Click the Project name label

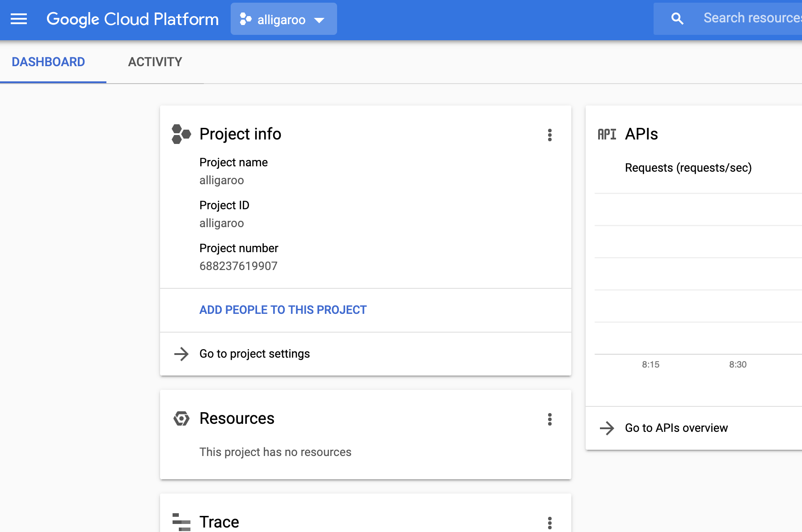[x=233, y=162]
